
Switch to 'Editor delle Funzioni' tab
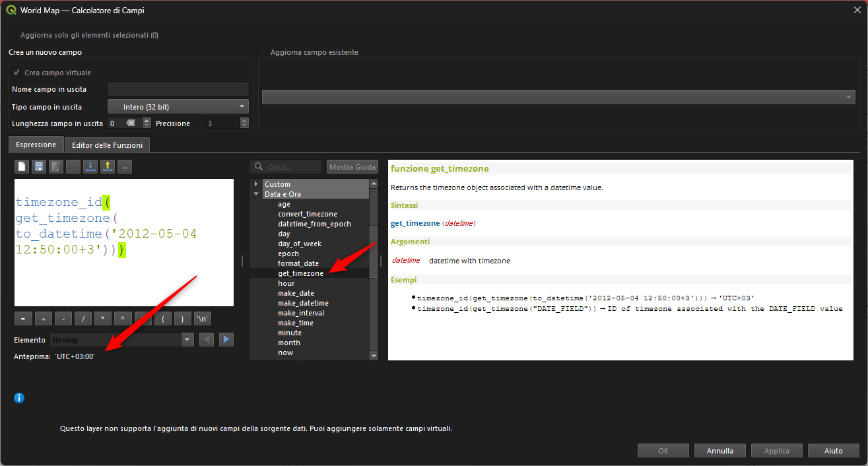click(x=107, y=145)
